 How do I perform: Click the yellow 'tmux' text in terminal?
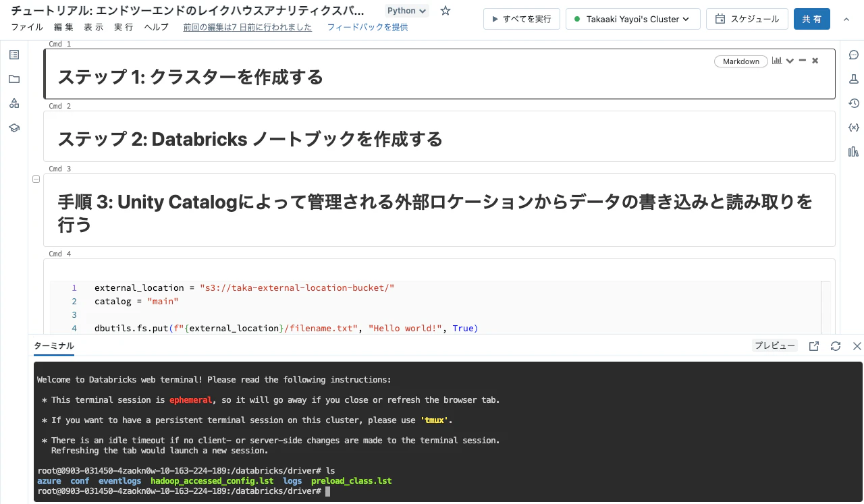point(434,420)
